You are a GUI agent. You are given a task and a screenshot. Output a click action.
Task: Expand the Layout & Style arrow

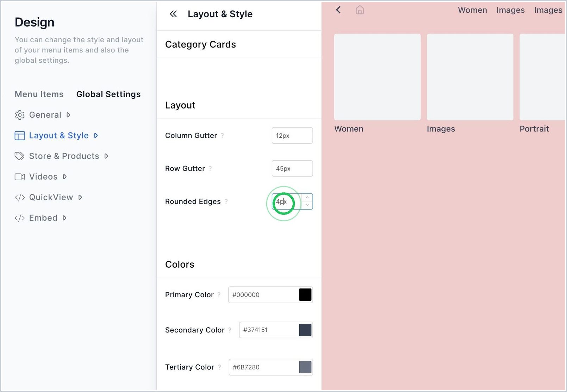tap(96, 136)
